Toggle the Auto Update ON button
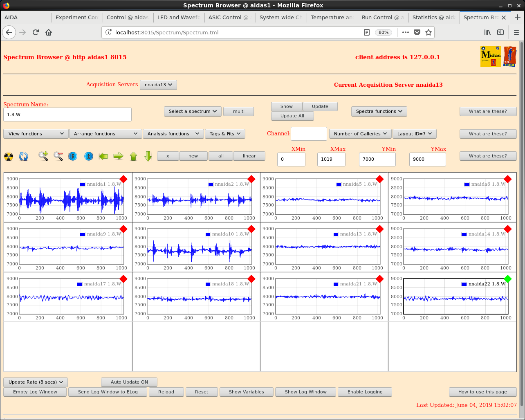This screenshot has width=525, height=420. (129, 382)
